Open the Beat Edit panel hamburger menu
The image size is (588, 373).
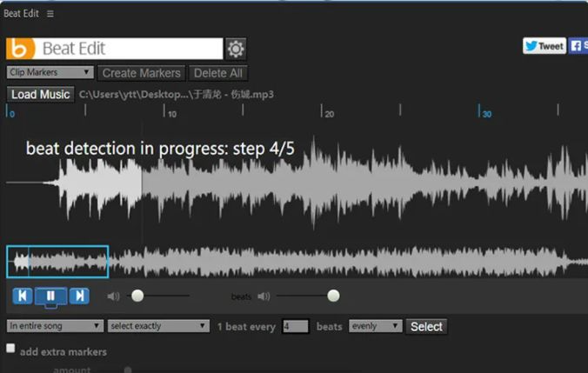[x=50, y=14]
